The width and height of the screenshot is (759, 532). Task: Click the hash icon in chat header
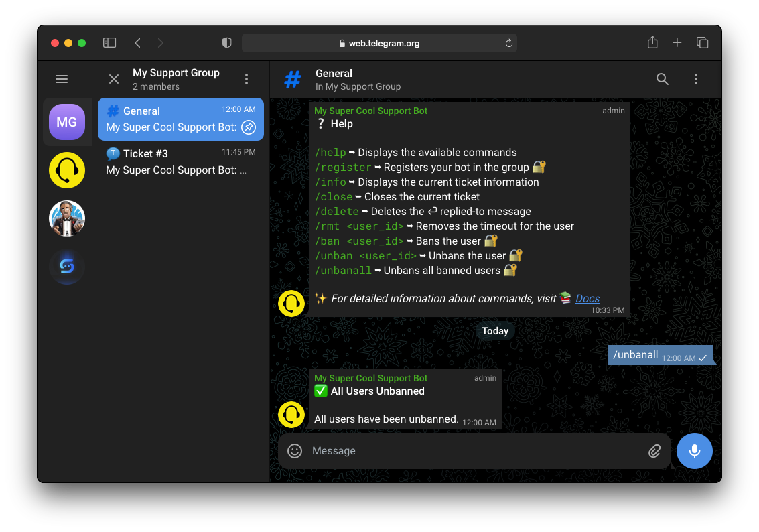pos(292,79)
